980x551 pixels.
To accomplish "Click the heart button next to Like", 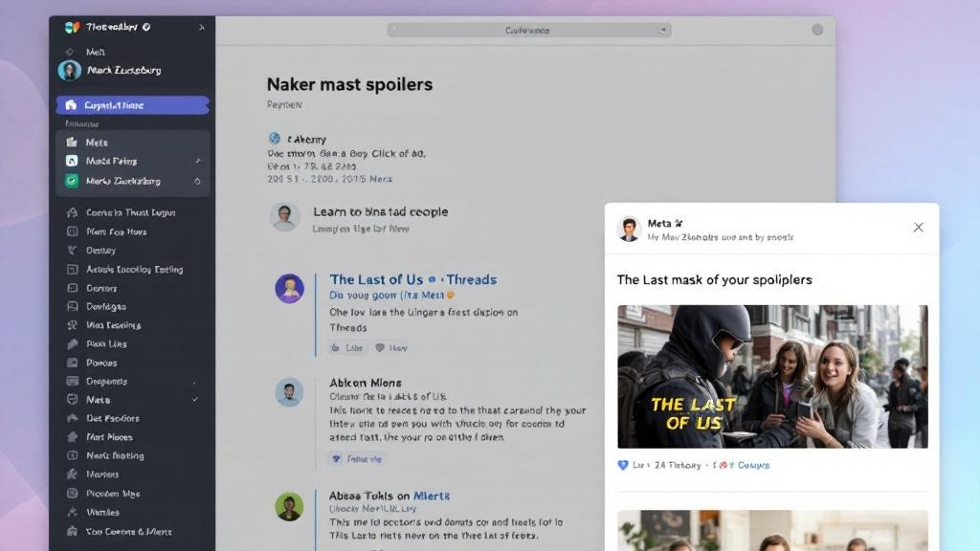I will (x=391, y=348).
